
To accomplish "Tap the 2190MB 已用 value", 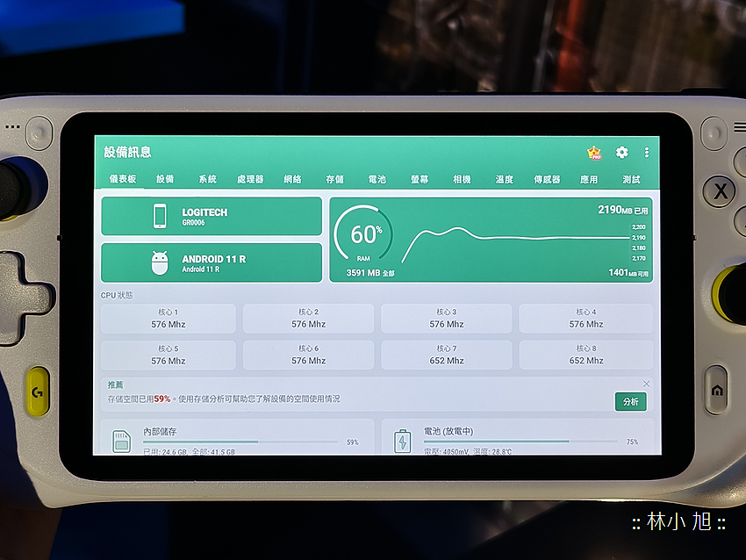I will coord(623,210).
